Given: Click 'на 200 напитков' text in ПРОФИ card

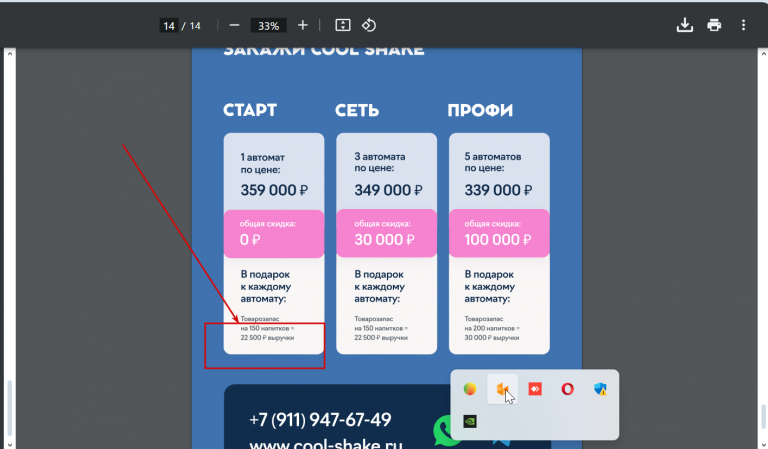Looking at the screenshot, I should 490,328.
